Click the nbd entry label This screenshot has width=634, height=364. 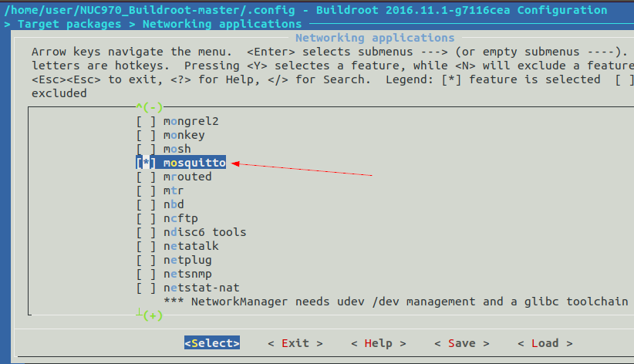(x=174, y=204)
